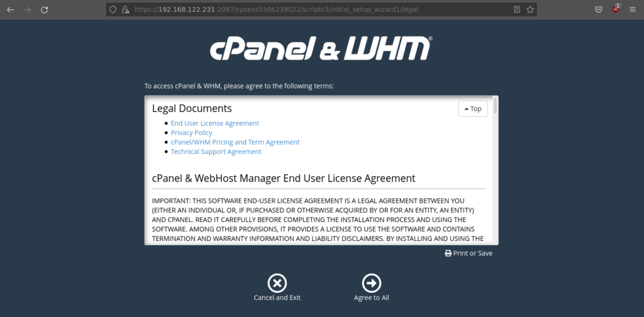
Task: Open the shield tracking protection icon
Action: pos(113,9)
